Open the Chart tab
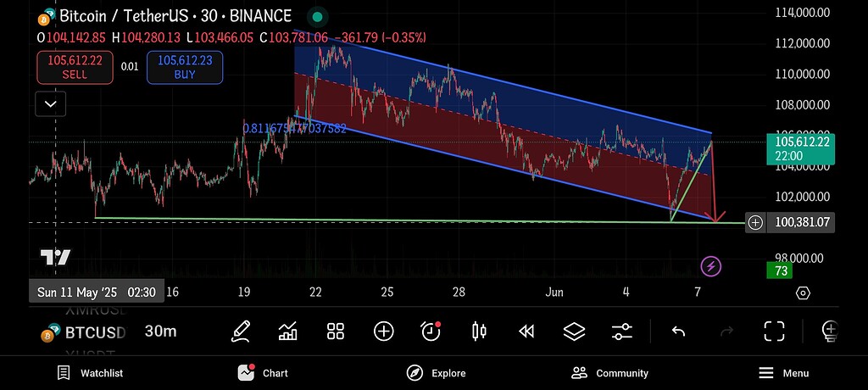This screenshot has width=868, height=390. pyautogui.click(x=263, y=373)
